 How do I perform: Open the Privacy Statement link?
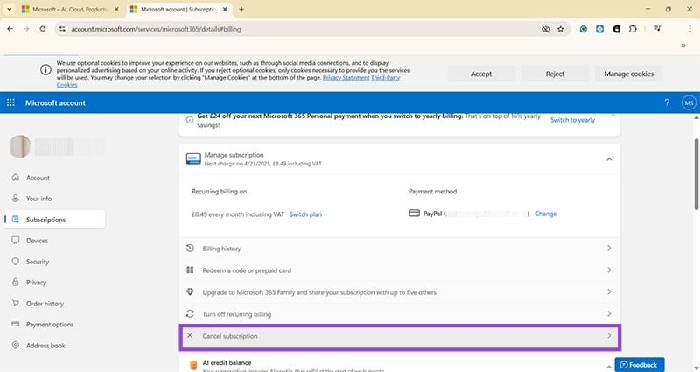click(346, 78)
